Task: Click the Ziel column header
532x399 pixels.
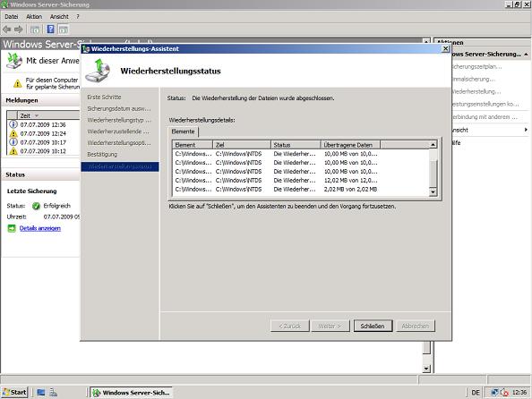Action: [242, 145]
